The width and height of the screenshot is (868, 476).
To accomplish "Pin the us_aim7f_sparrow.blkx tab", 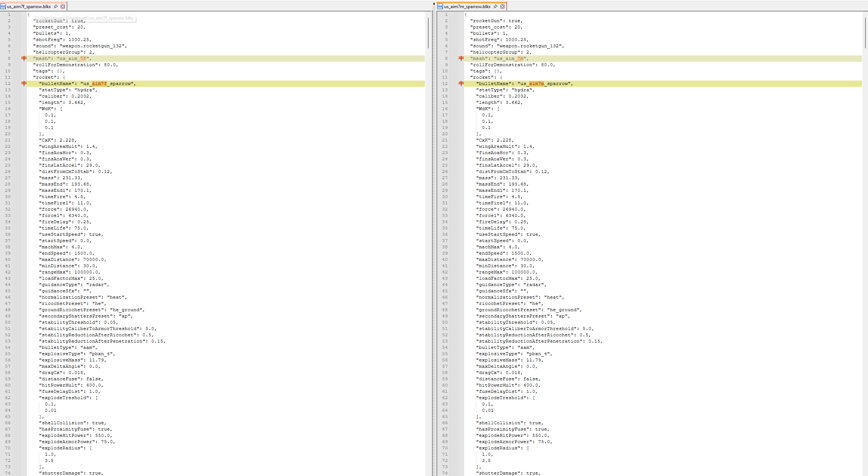I will pyautogui.click(x=56, y=6).
